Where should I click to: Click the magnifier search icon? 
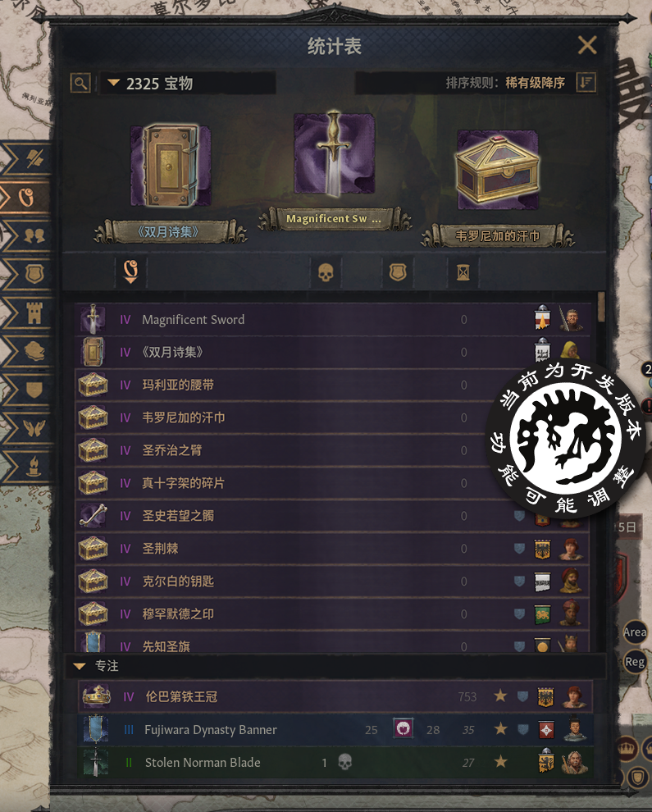[81, 83]
